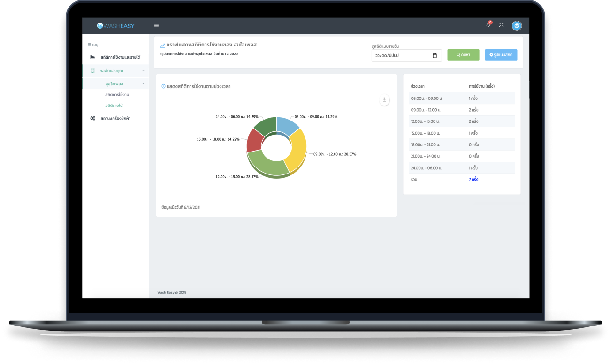Open the user profile avatar menu
The height and width of the screenshot is (364, 610).
click(517, 26)
